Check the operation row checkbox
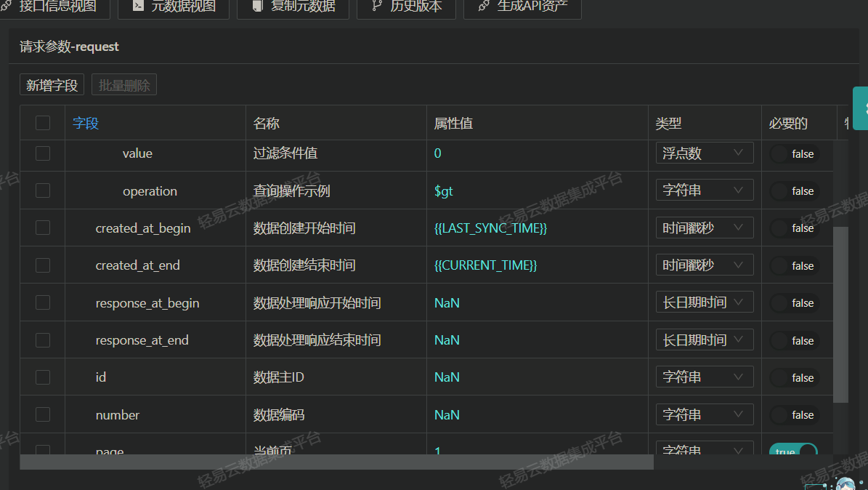The width and height of the screenshot is (868, 490). (x=43, y=190)
